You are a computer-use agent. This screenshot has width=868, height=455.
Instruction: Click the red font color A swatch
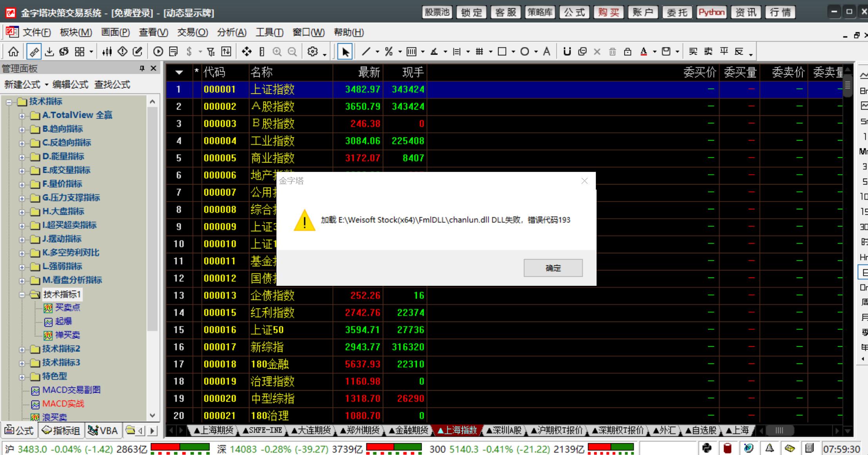(x=644, y=51)
